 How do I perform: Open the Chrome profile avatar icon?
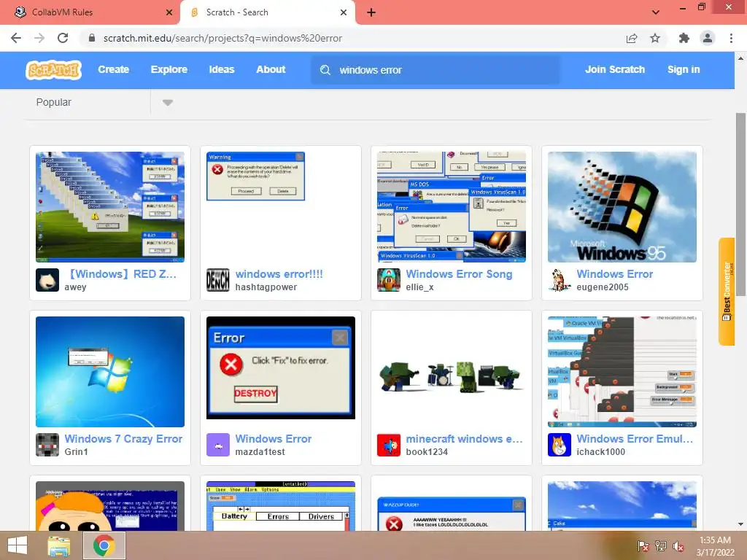[x=708, y=38]
